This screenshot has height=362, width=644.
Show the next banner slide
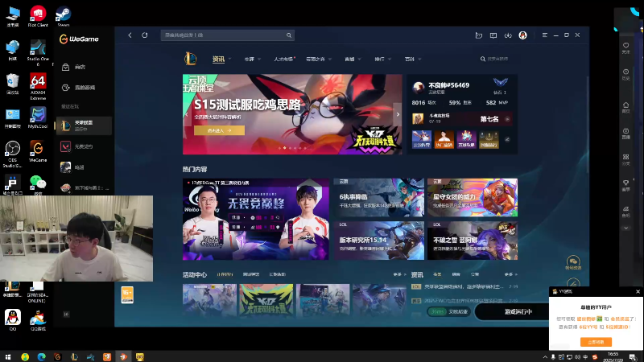(x=398, y=114)
